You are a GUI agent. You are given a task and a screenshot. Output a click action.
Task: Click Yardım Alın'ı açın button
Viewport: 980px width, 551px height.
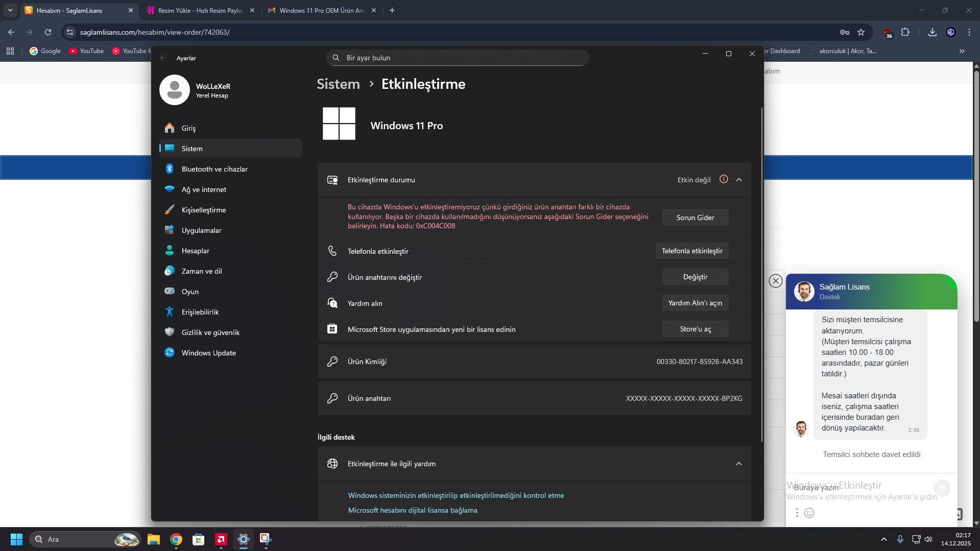pyautogui.click(x=695, y=303)
